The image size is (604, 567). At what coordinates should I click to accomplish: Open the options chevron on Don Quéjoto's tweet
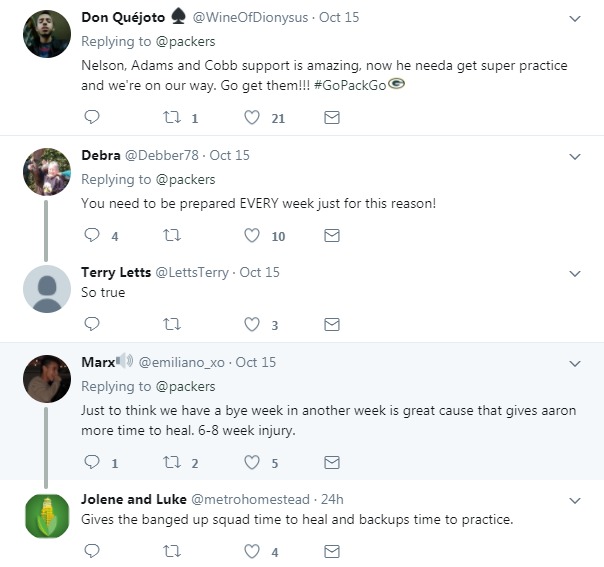pos(575,19)
